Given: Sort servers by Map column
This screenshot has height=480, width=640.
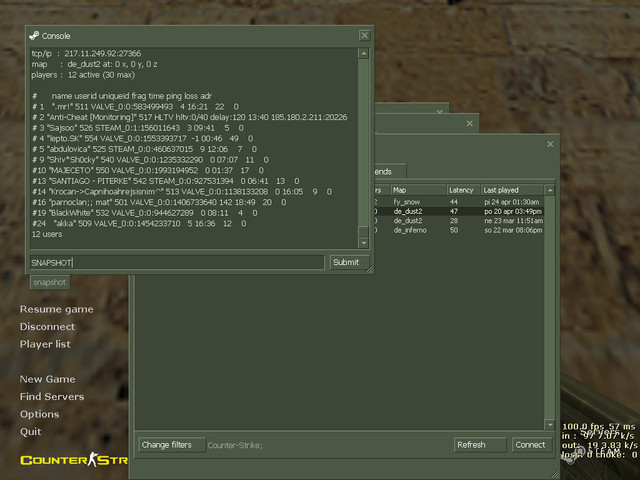Looking at the screenshot, I should click(x=418, y=190).
